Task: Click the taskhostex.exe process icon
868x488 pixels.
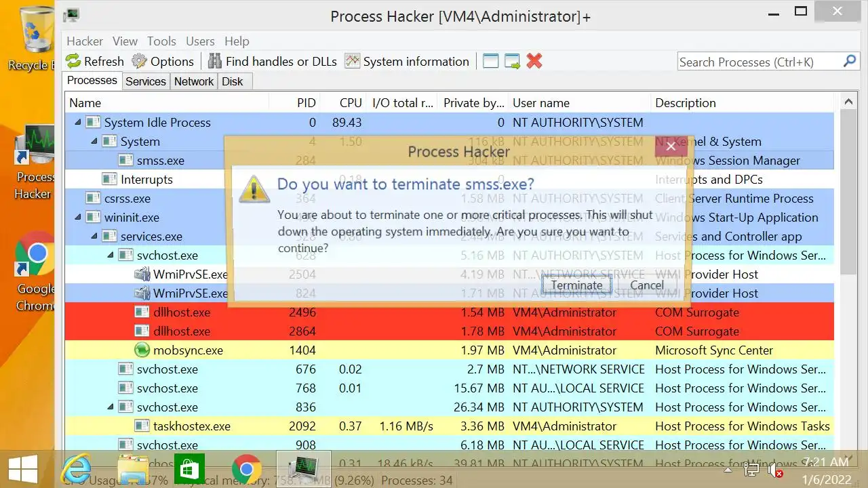Action: [x=142, y=426]
